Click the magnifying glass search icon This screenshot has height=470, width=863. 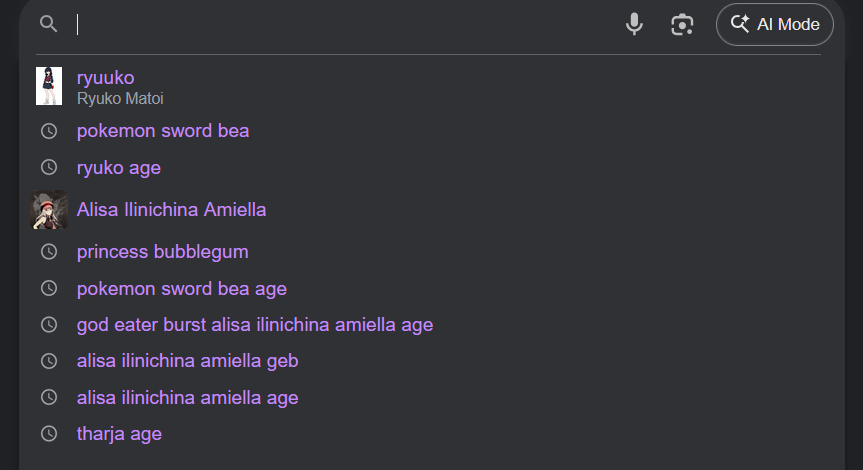point(48,24)
